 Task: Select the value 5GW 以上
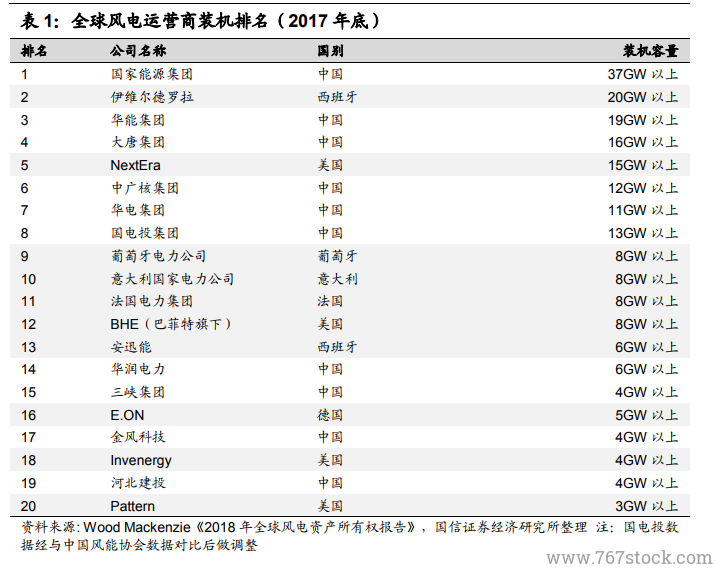647,415
